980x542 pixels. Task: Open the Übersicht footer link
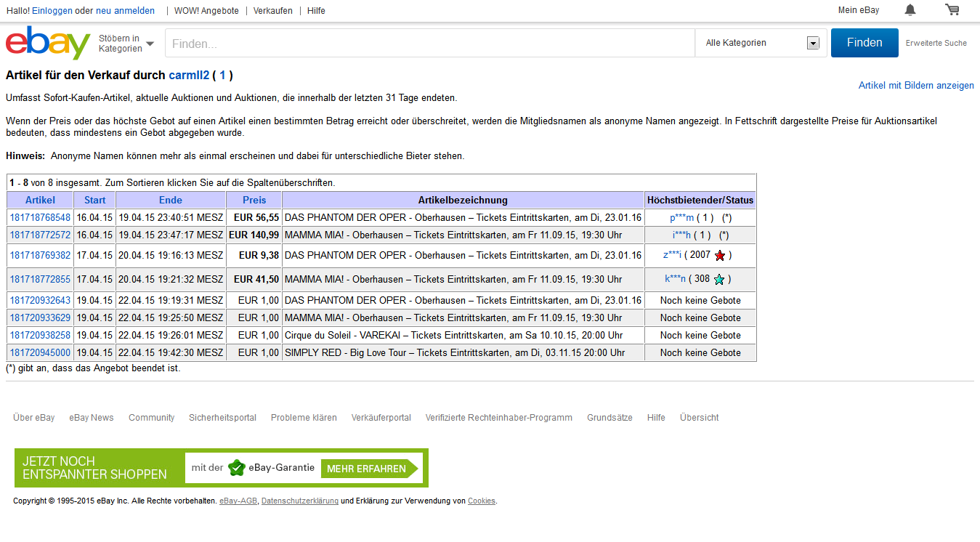(x=700, y=418)
